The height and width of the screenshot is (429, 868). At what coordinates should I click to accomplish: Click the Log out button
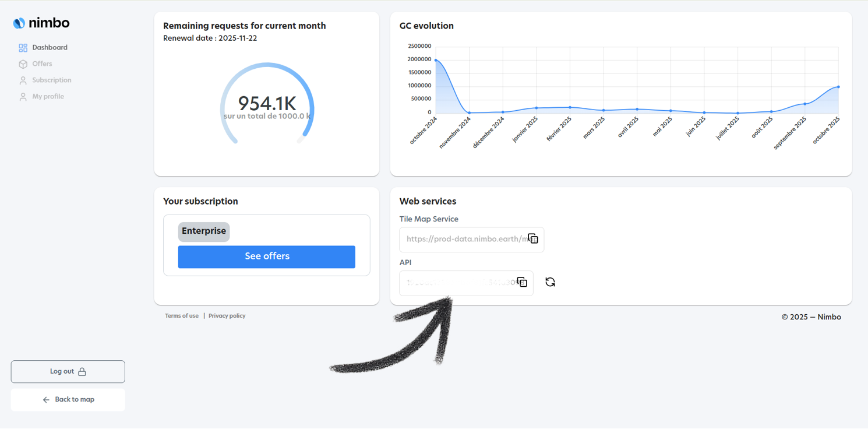[68, 372]
